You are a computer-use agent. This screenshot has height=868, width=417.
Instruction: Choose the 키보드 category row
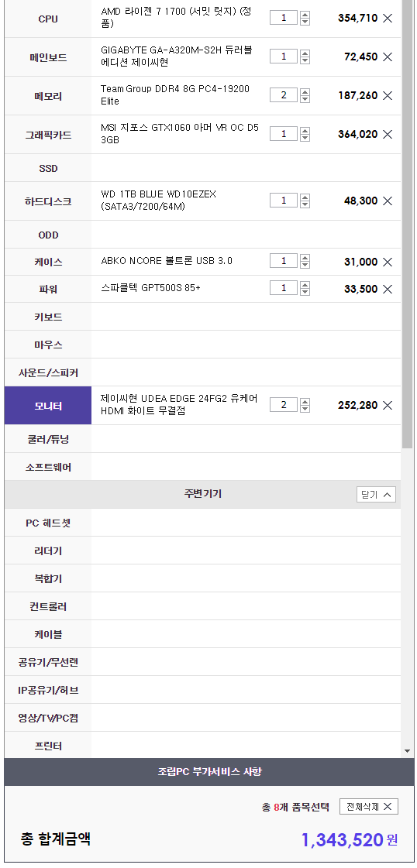(x=202, y=317)
